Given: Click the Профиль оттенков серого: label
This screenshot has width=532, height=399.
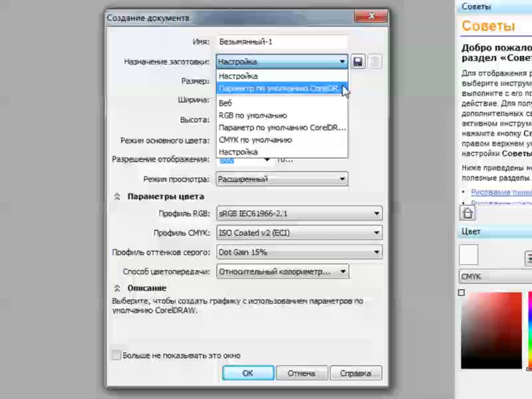Looking at the screenshot, I should (161, 253).
